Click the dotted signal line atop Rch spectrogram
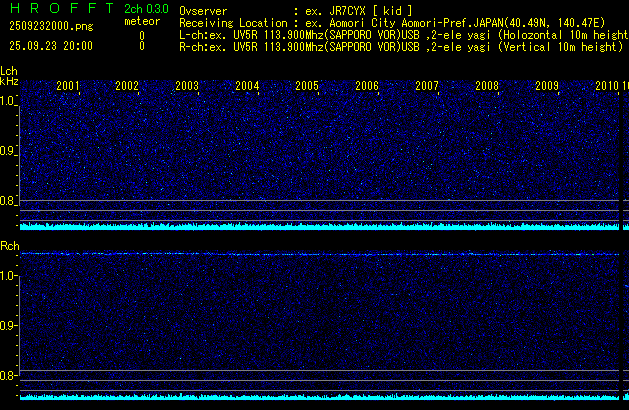 (320, 254)
